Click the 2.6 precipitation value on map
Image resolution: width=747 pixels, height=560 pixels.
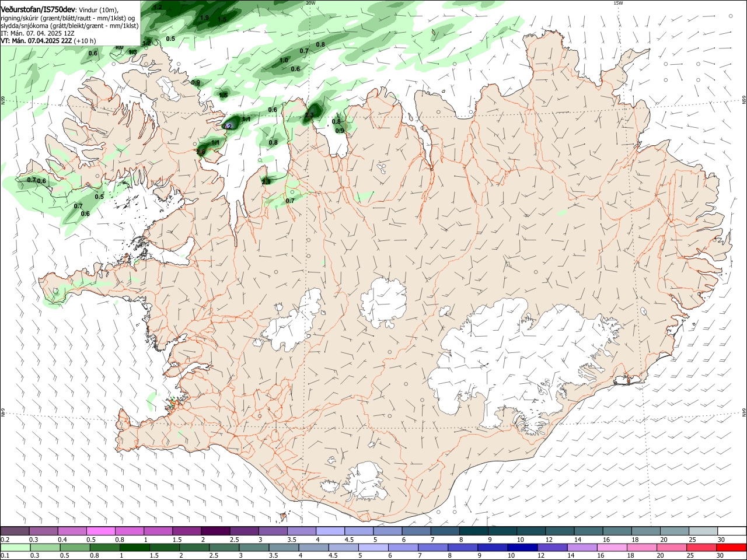pyautogui.click(x=201, y=152)
